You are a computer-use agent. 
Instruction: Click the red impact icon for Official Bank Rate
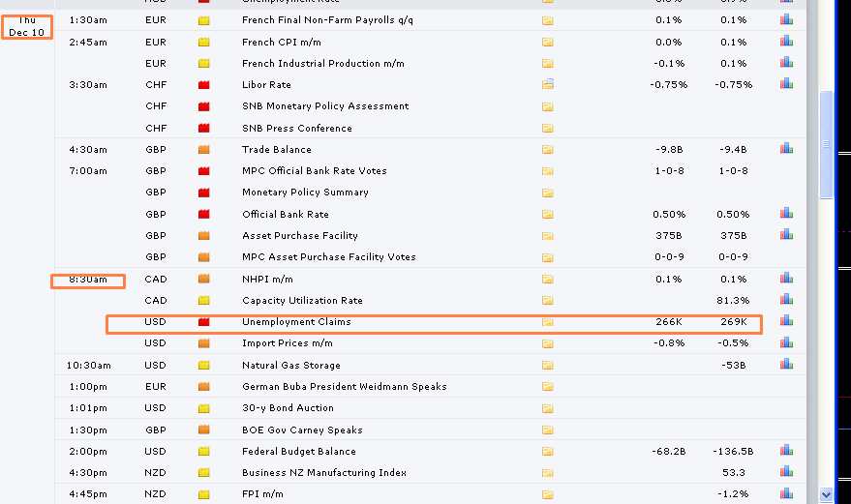tap(203, 214)
